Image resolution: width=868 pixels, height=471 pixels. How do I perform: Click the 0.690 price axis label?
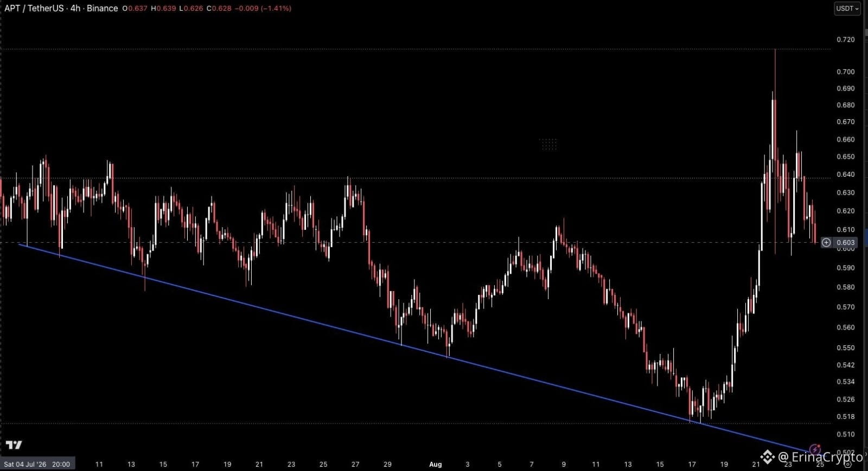point(846,88)
